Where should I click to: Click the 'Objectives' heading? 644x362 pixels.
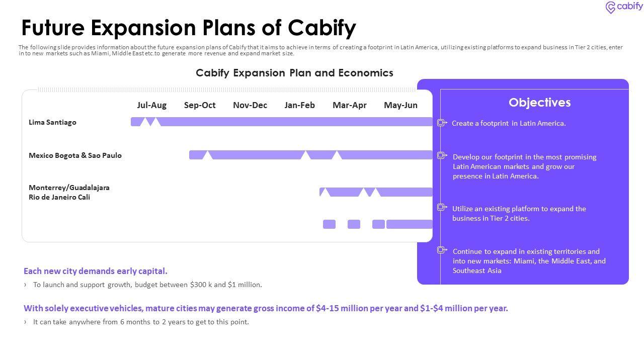(539, 103)
